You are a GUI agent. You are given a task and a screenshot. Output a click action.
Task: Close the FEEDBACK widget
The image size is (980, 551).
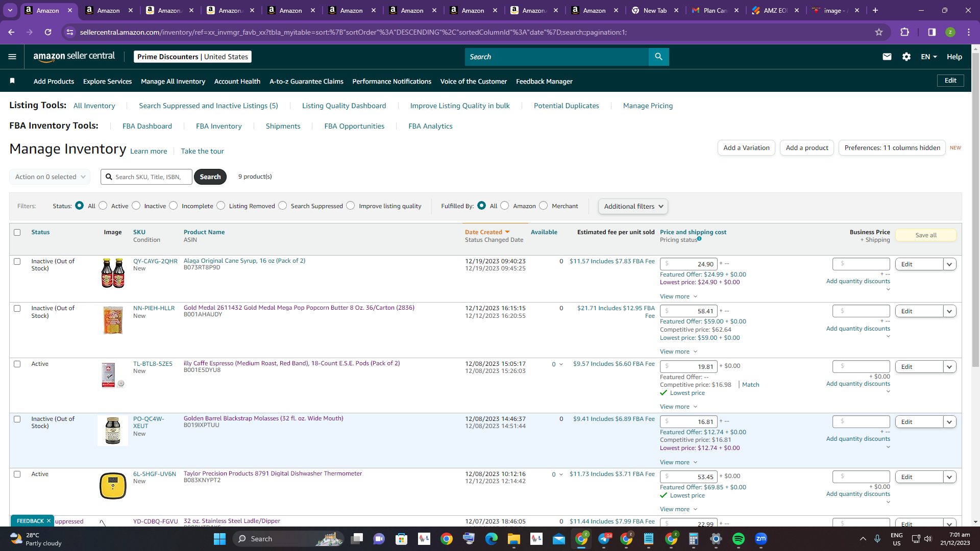click(49, 521)
